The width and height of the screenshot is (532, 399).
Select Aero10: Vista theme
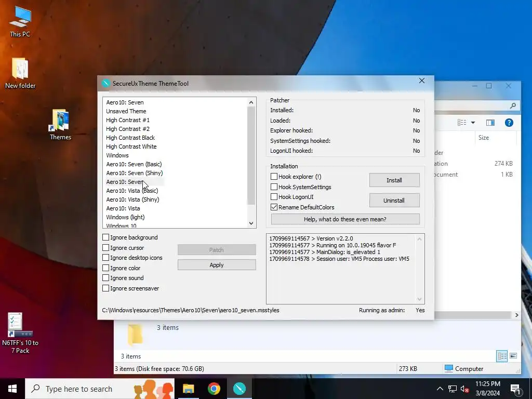[x=123, y=208]
